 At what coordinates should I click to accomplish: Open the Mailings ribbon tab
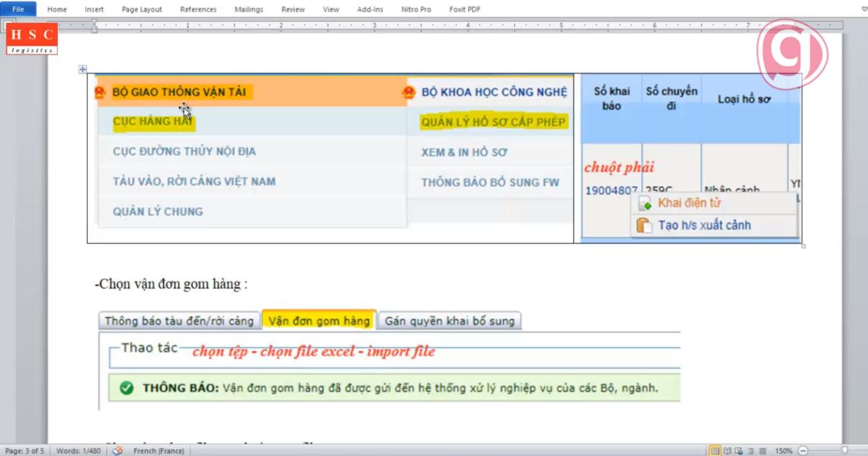tap(249, 9)
